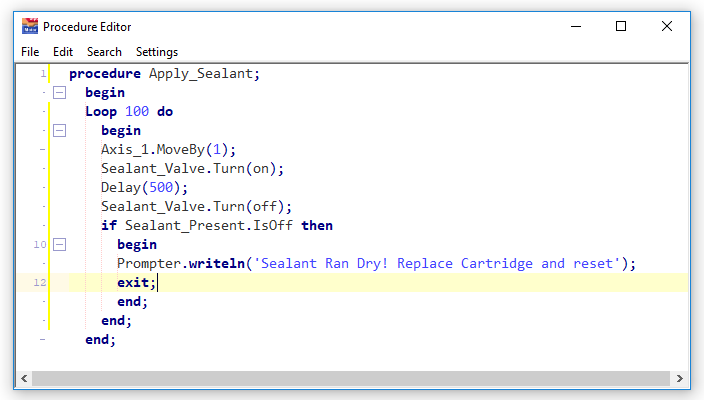Click on Axis_1.MoveBy(1) statement
The height and width of the screenshot is (400, 704).
click(x=168, y=150)
